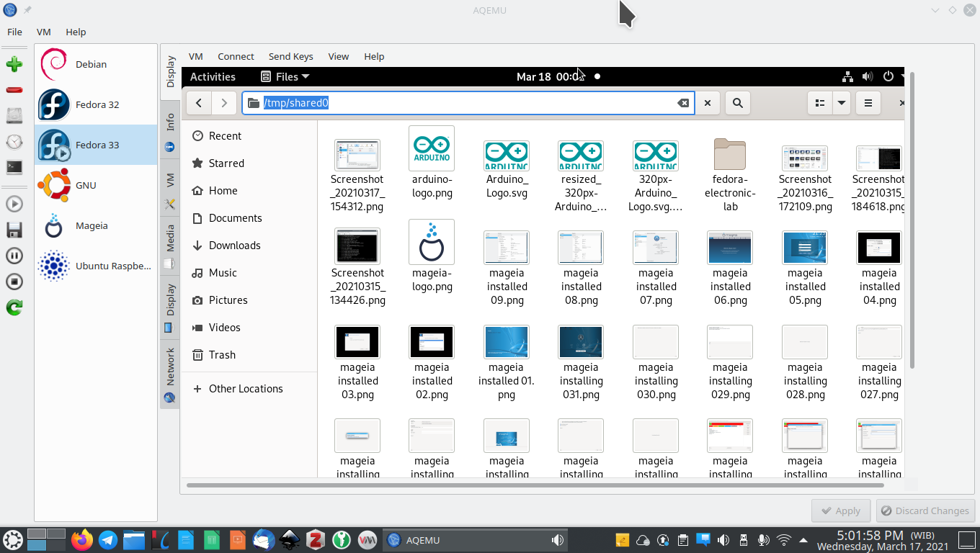Viewport: 980px width, 553px height.
Task: Open Starred in the Files sidebar
Action: [x=249, y=163]
